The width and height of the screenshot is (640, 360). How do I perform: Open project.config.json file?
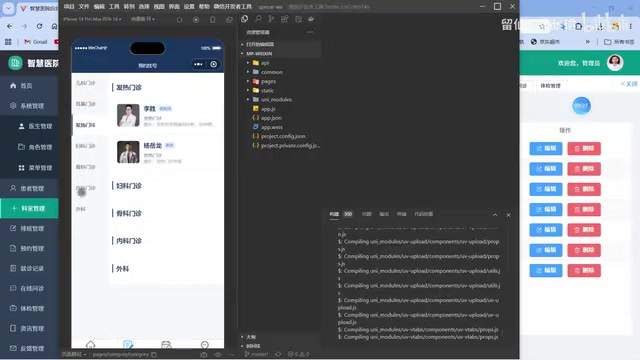click(x=283, y=136)
